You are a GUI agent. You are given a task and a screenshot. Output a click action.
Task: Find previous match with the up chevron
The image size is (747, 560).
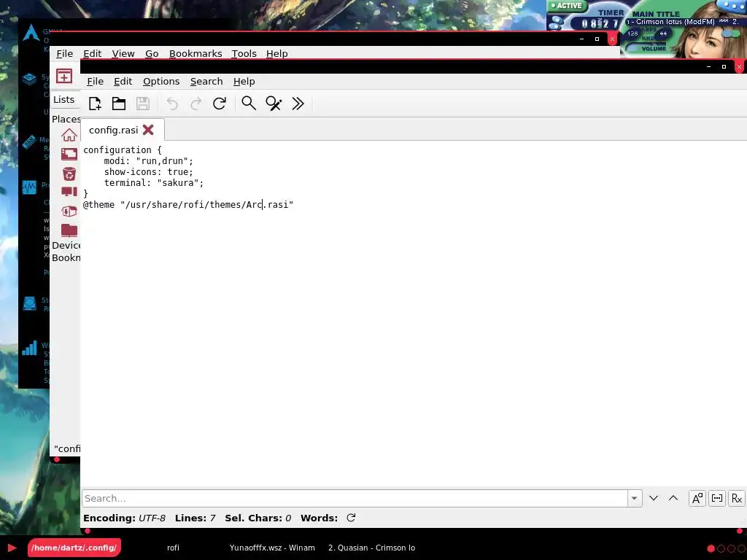673,498
